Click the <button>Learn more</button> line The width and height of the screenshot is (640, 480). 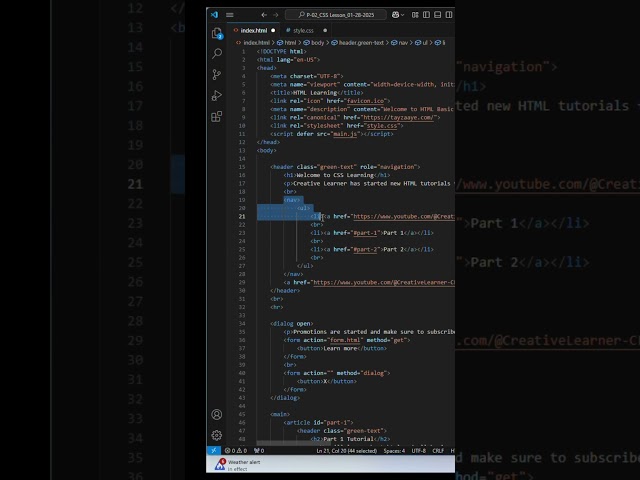point(342,348)
